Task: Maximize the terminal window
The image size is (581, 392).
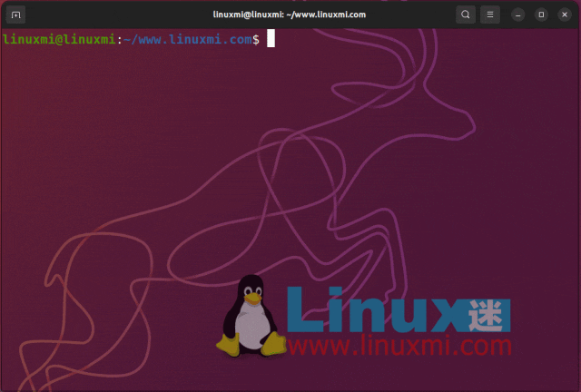Action: point(541,15)
